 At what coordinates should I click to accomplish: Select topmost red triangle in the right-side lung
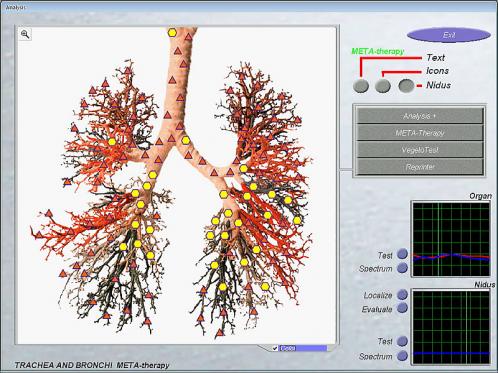point(242,76)
